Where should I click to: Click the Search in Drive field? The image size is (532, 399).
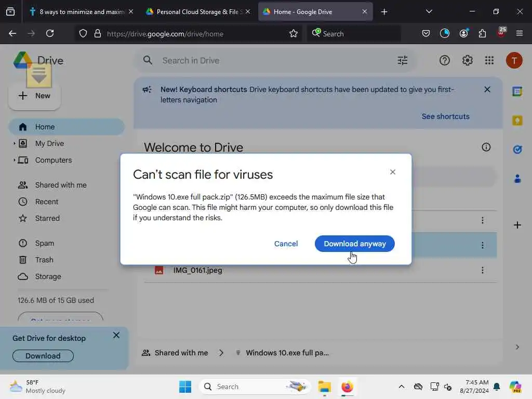point(275,60)
